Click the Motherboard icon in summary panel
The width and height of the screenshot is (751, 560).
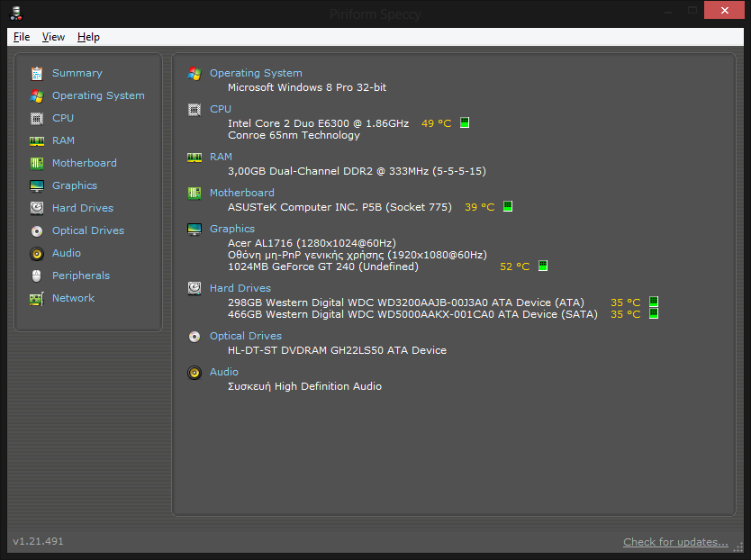tap(195, 193)
